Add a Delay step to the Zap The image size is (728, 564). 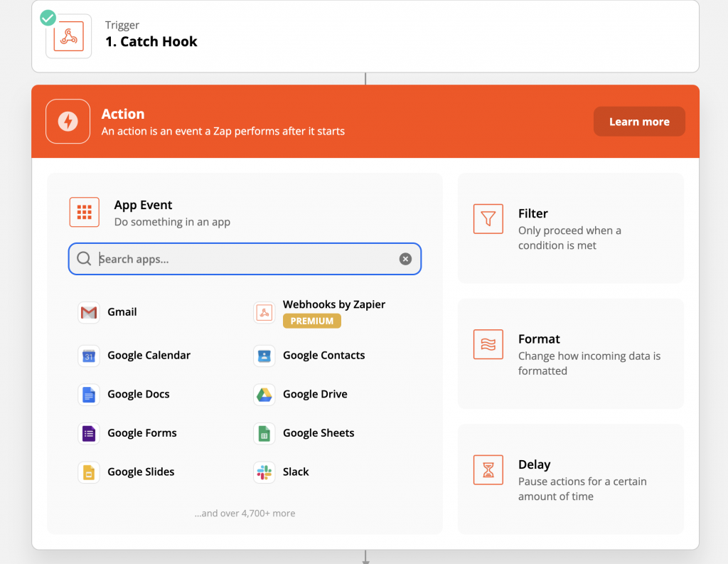click(571, 479)
